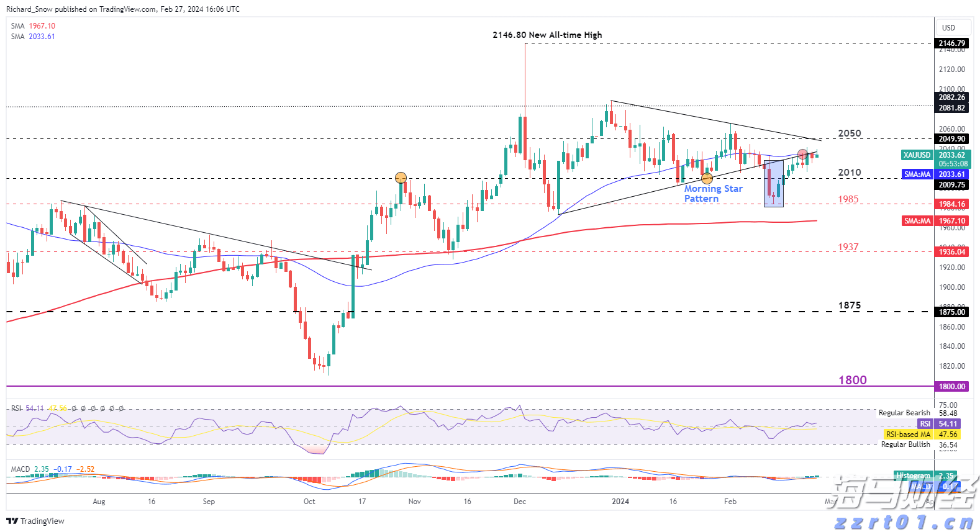Select the MACD indicator legend label
Screen dimensions: 980x532
point(20,469)
